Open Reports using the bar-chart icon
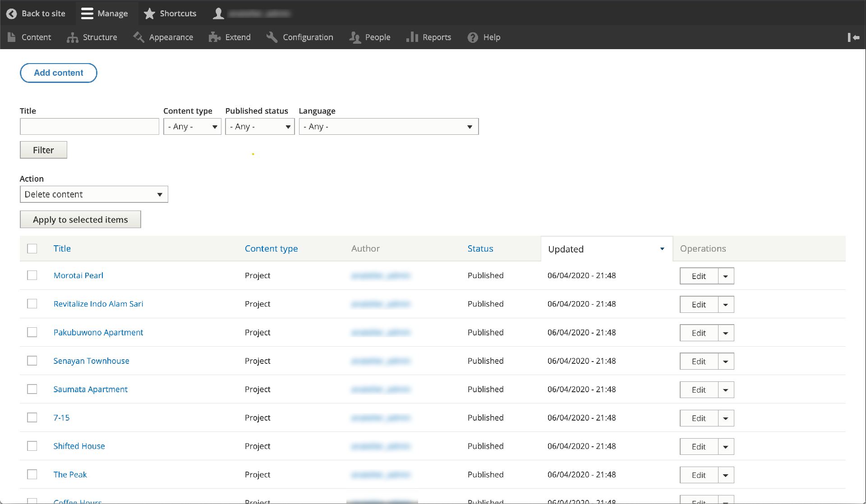Screen dimensions: 866x504 (x=412, y=37)
